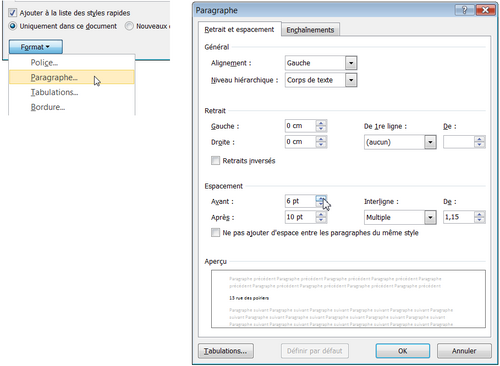Decrease the Droite indent spinner down arrow

click(x=321, y=145)
